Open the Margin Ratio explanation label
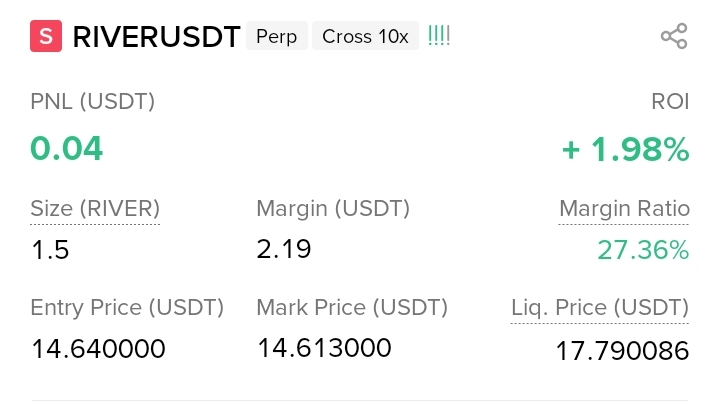The image size is (720, 404). coord(624,209)
